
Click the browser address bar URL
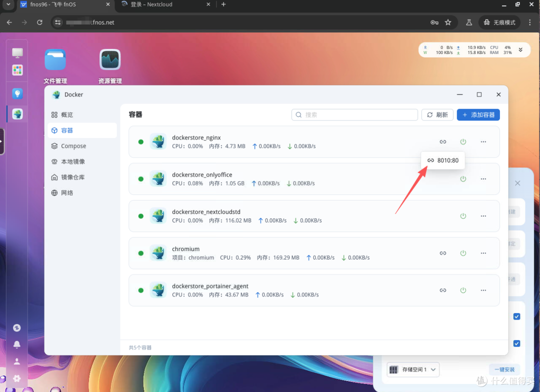(90, 22)
